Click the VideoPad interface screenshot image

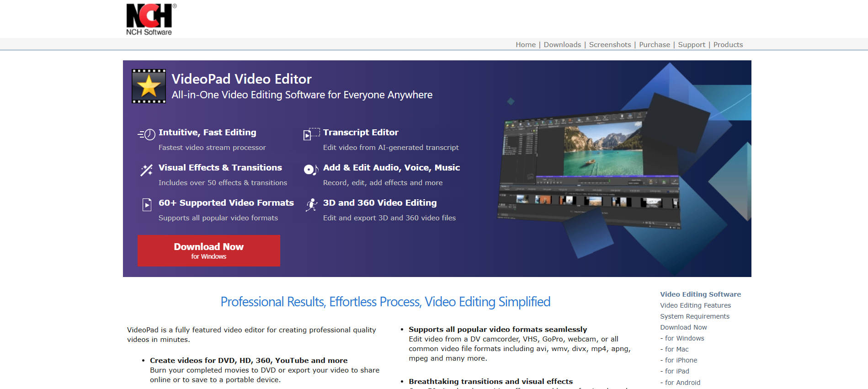[590, 169]
